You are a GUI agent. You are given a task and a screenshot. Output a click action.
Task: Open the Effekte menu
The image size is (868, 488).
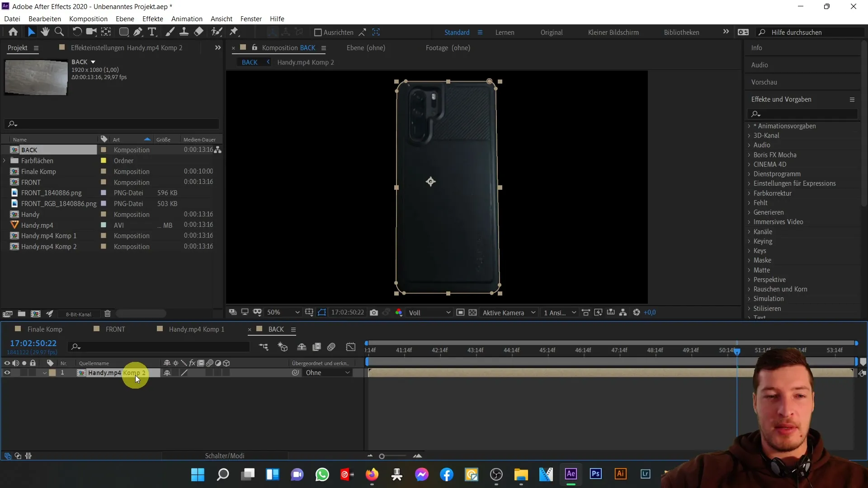point(152,19)
